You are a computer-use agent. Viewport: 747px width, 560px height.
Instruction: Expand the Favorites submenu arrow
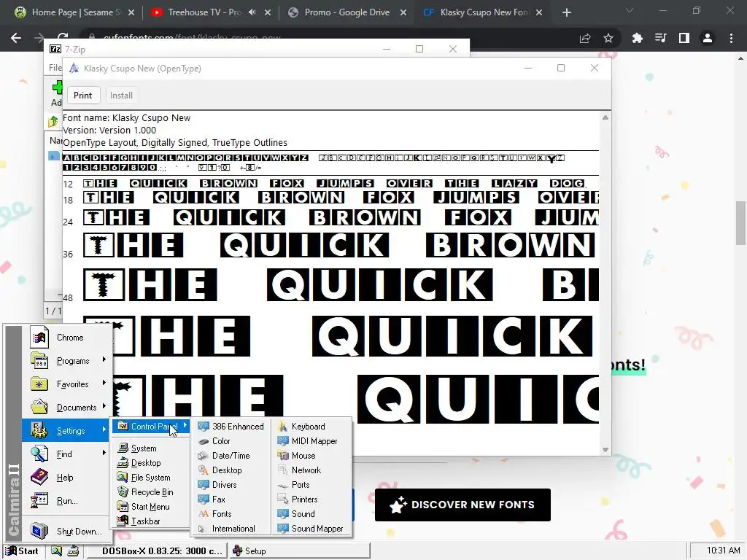coord(104,383)
